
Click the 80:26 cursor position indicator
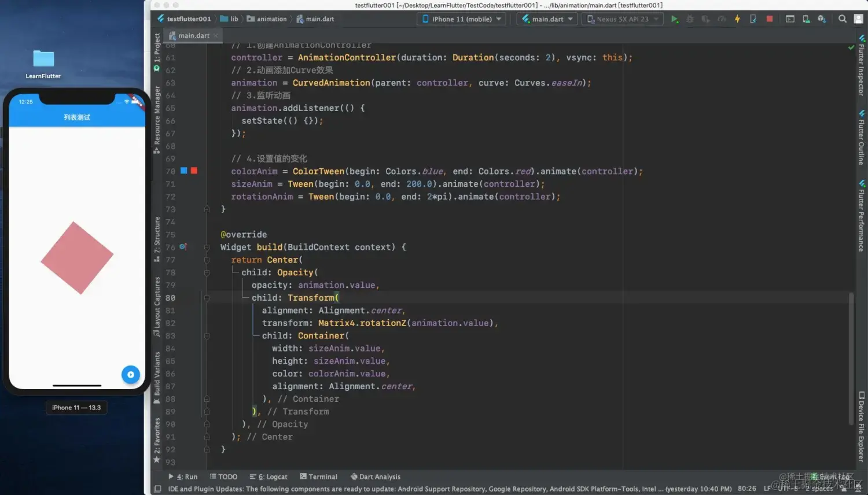(x=747, y=489)
